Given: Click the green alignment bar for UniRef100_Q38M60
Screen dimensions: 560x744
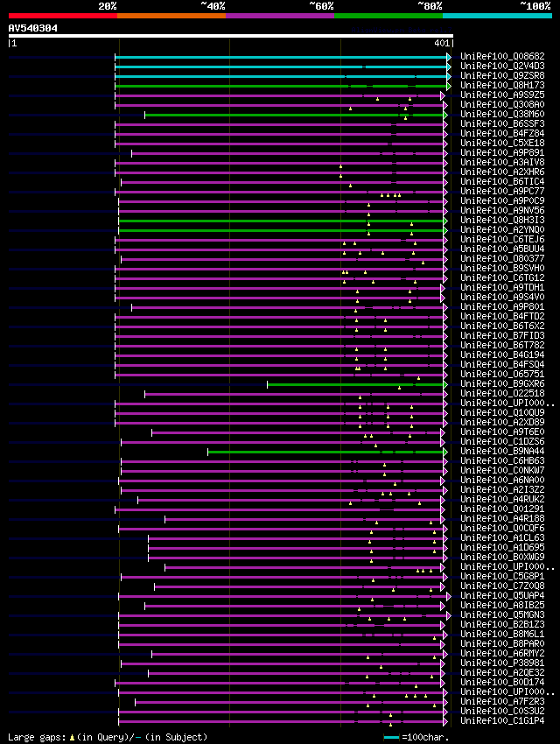Looking at the screenshot, I should pos(295,116).
